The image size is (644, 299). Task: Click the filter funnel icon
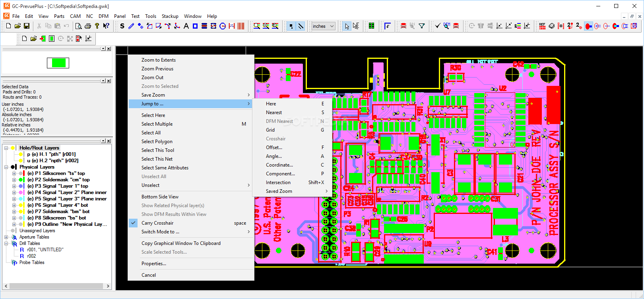click(x=422, y=26)
